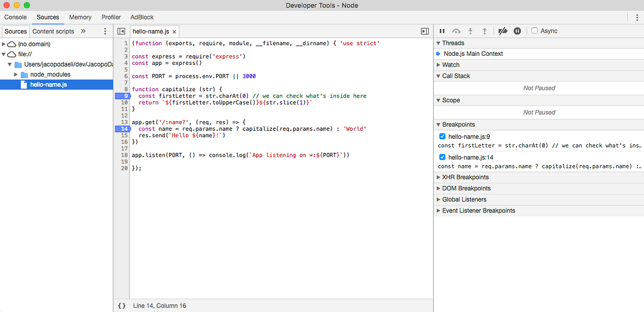Expand Event Listener Breakpoints section
This screenshot has width=644, height=312.
(x=438, y=211)
